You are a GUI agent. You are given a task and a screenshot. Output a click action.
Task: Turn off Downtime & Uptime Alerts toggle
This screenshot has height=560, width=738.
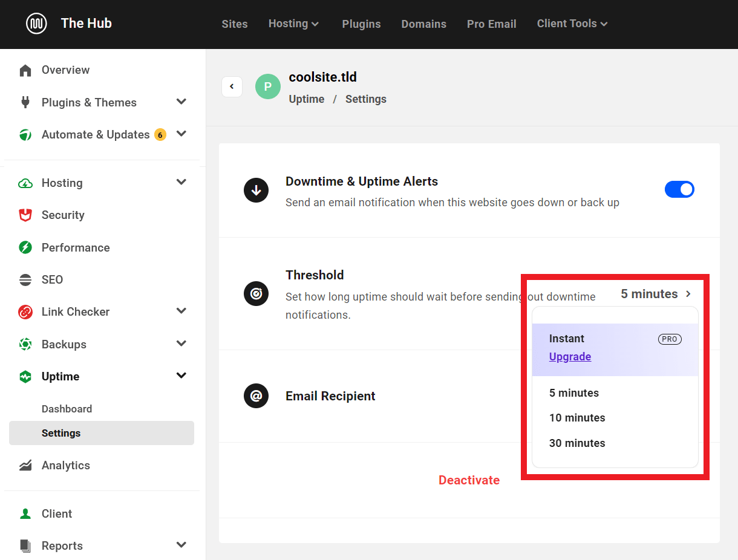click(679, 189)
